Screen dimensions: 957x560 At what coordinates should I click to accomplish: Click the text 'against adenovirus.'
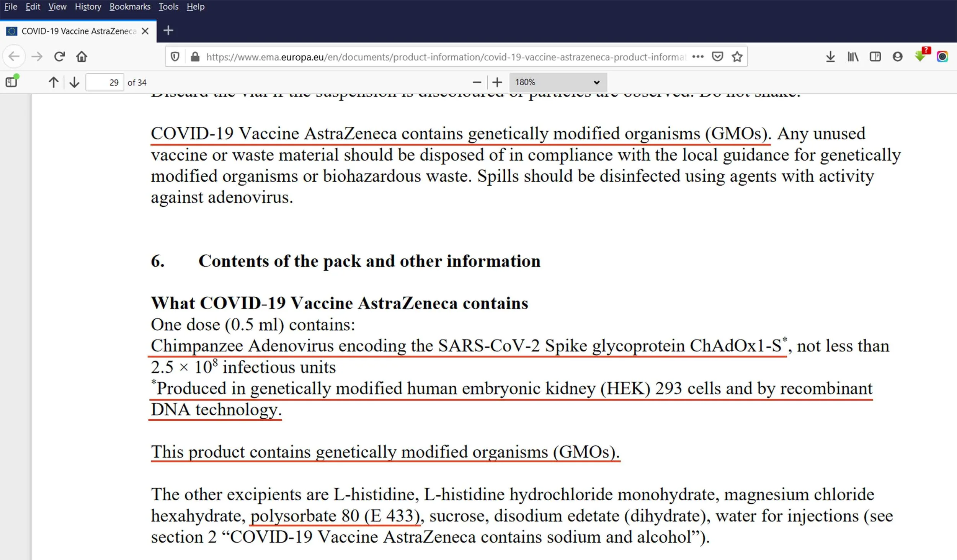pos(222,198)
